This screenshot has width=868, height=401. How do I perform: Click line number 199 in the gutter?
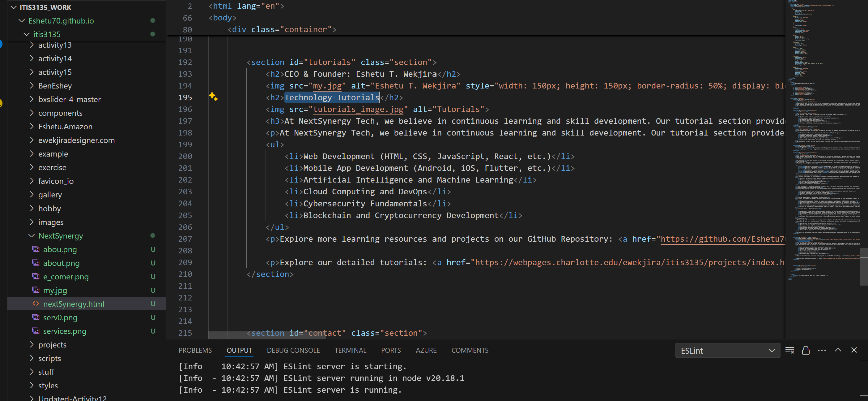185,144
